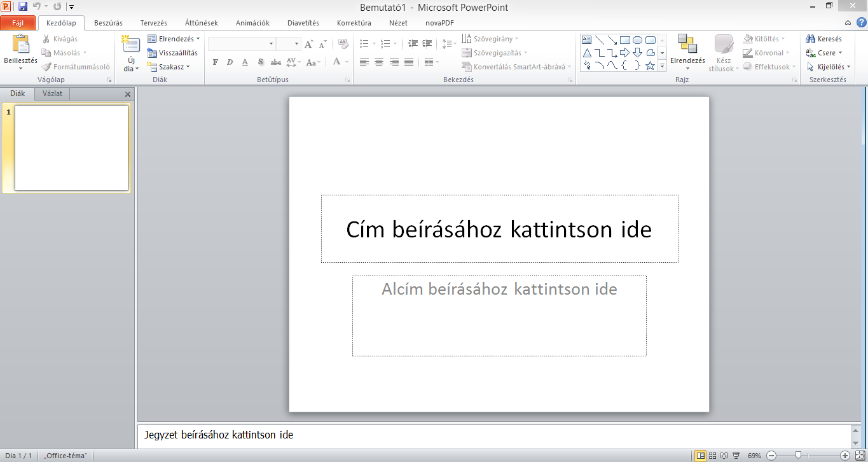
Task: Open the Elrendezés layout dropdown
Action: pos(173,39)
